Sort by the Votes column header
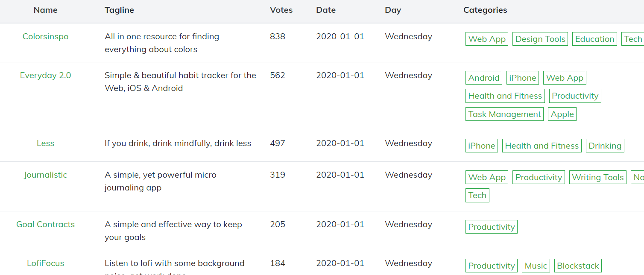Viewport: 644px width, 275px height. pyautogui.click(x=281, y=10)
